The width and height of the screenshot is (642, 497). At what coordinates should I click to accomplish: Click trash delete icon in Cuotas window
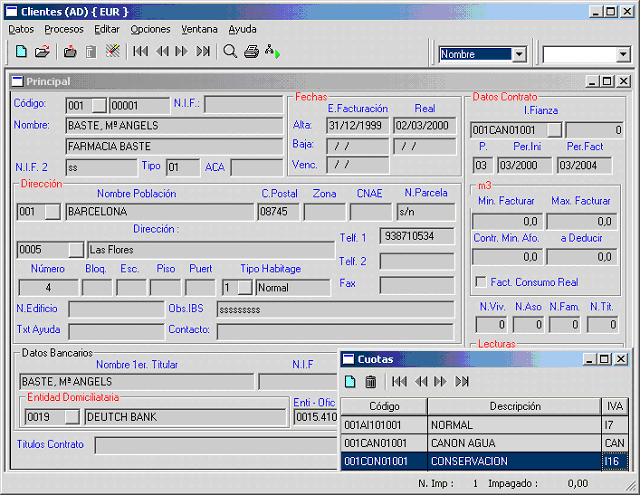coord(370,381)
